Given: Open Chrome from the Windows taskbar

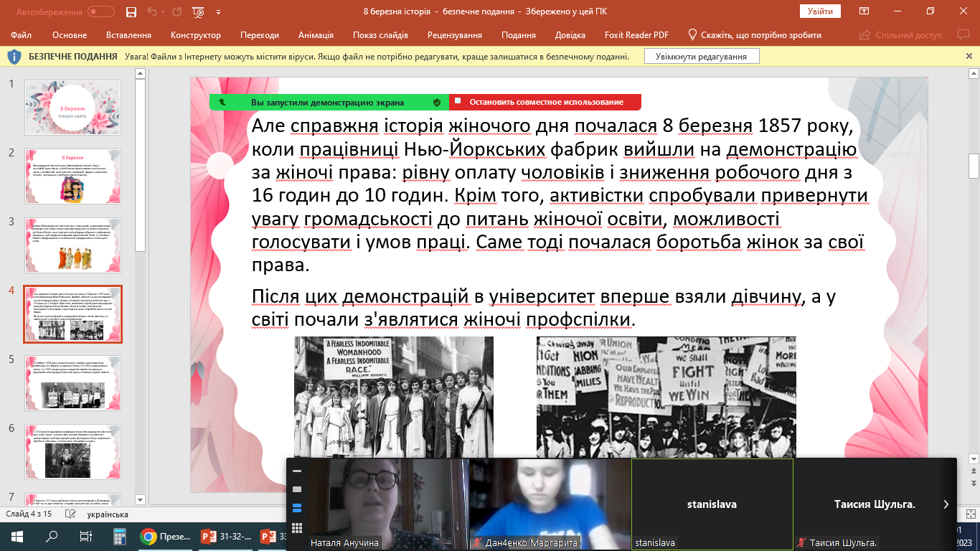Looking at the screenshot, I should click(x=149, y=537).
